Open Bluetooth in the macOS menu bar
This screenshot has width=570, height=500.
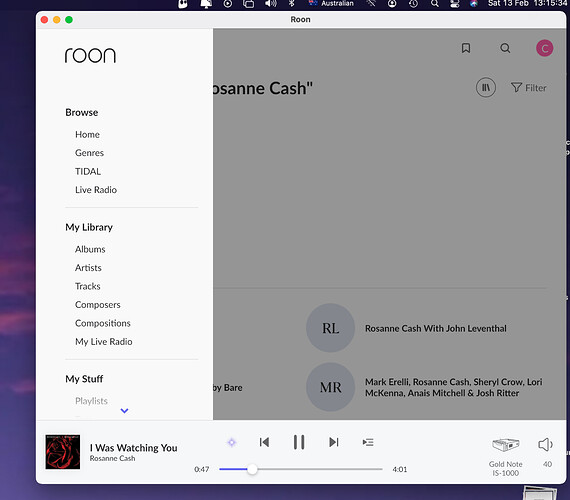(x=292, y=4)
